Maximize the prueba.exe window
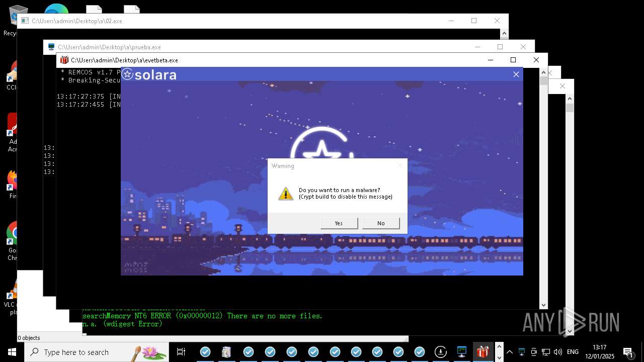Screen dimensions: 644x362 (x=500, y=47)
